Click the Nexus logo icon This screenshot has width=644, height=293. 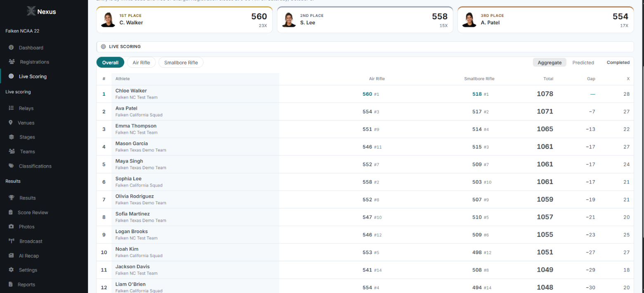pos(31,11)
